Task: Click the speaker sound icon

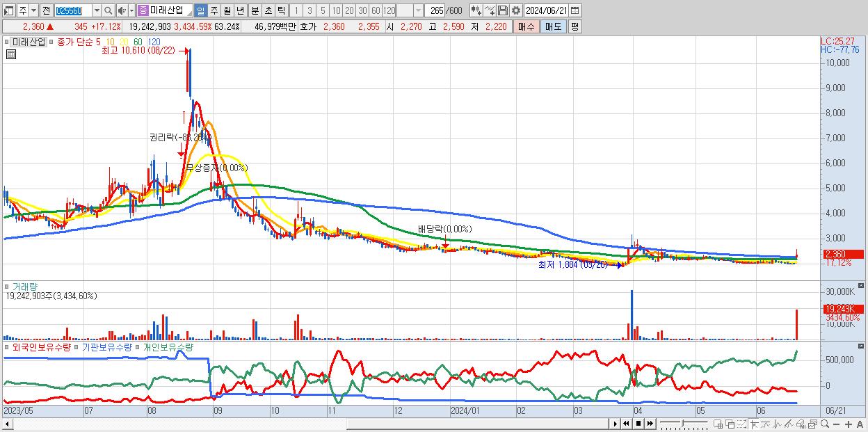Action: [122, 10]
